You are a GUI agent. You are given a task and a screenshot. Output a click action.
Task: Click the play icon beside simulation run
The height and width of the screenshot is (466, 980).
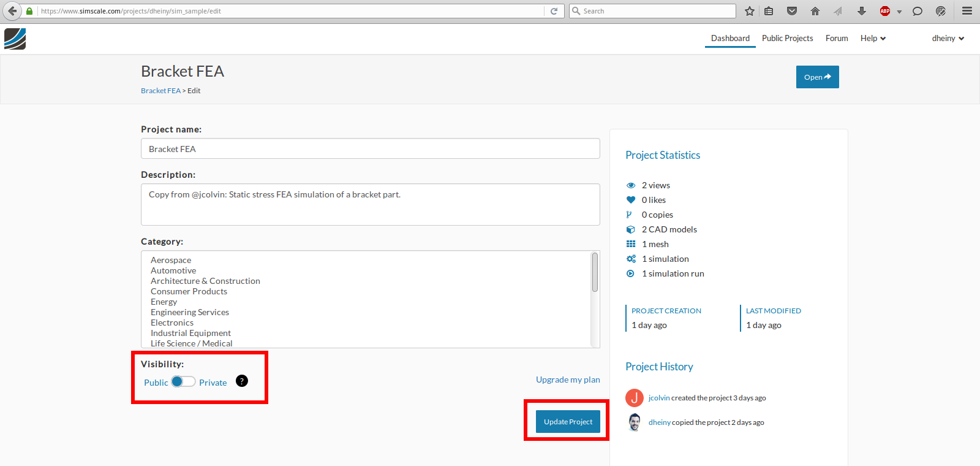tap(630, 273)
